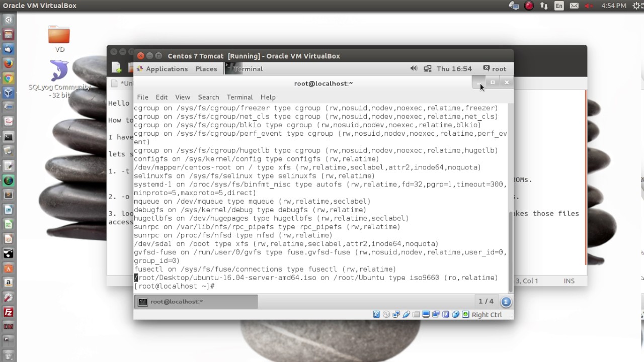Launch Google Chrome from the Ubuntu launcher
Viewport: 644px width, 362px height.
point(8,78)
